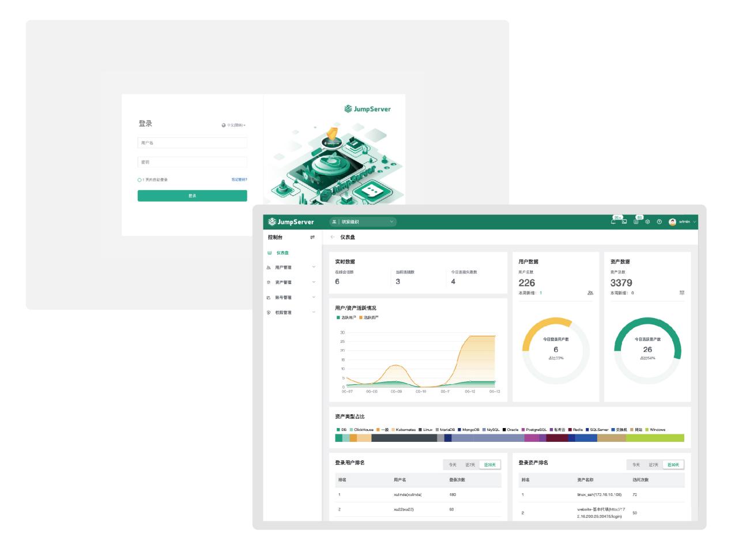Click the Linux segment in asset type bar
Image resolution: width=731 pixels, height=560 pixels.
(404, 438)
